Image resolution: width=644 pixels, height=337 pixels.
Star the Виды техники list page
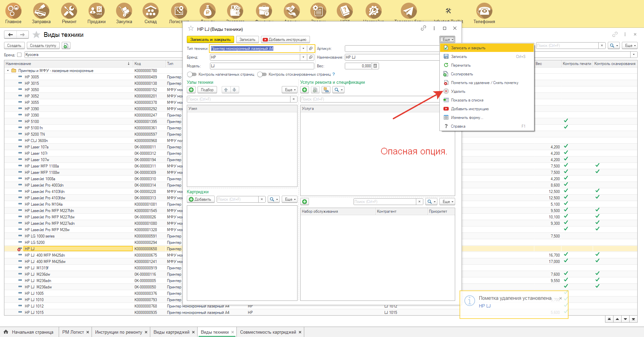(37, 35)
